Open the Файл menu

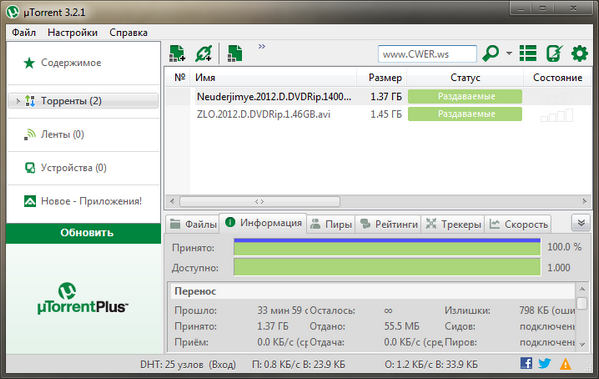click(x=24, y=32)
